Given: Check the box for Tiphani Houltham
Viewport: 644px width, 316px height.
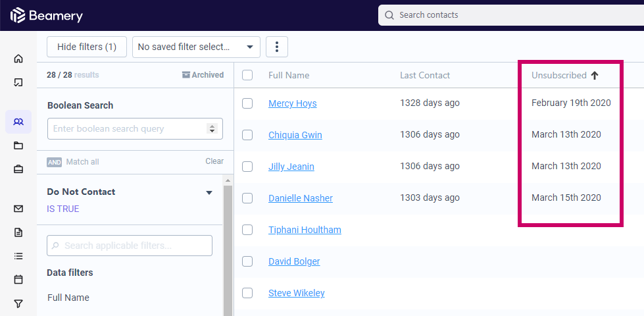Looking at the screenshot, I should click(247, 230).
